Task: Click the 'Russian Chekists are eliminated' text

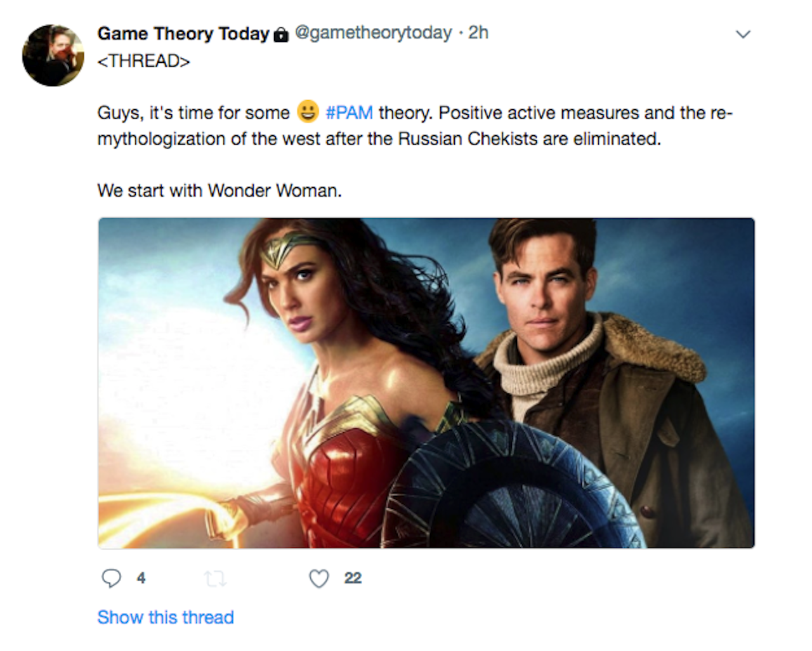Action: pyautogui.click(x=529, y=139)
